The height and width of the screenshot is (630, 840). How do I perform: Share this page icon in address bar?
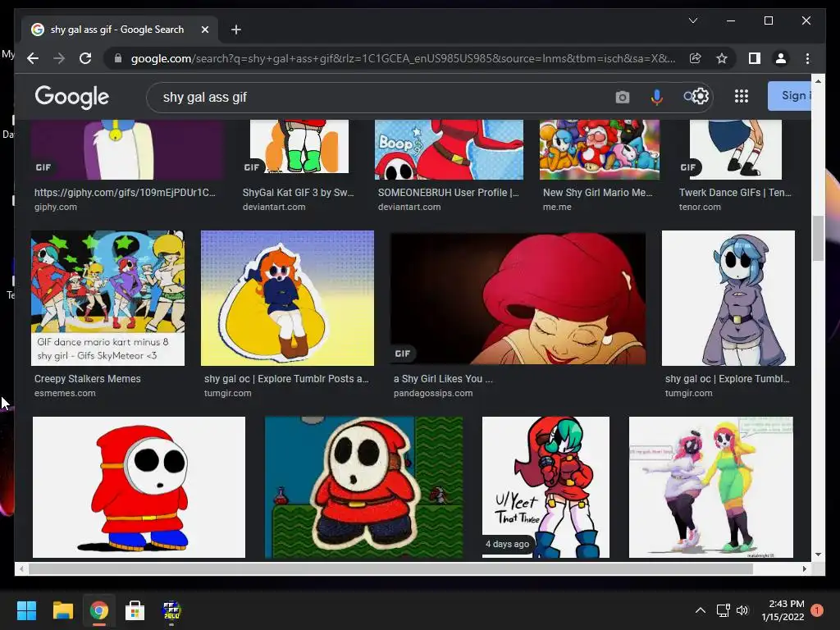pos(696,58)
